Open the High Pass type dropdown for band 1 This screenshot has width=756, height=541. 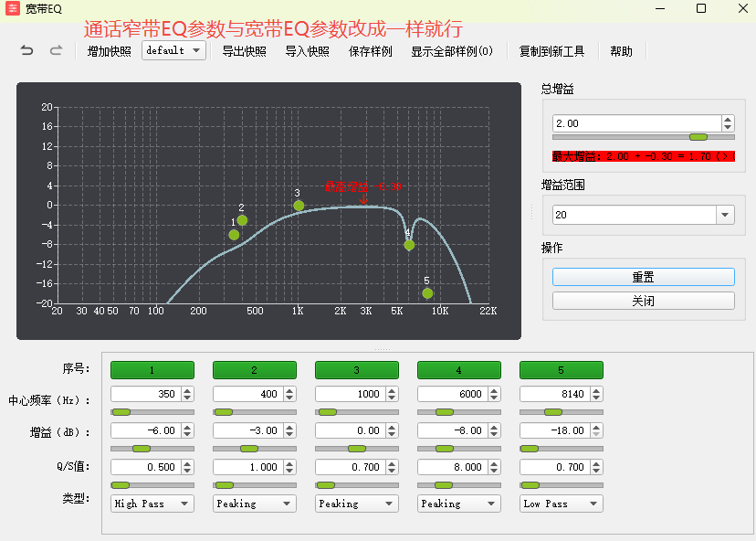pyautogui.click(x=152, y=504)
